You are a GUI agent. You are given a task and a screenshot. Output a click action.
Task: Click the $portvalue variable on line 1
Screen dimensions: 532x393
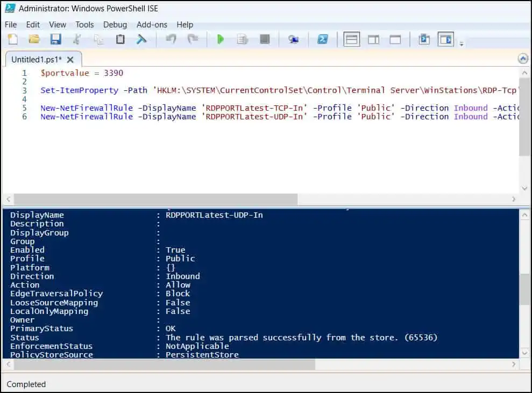pos(65,73)
